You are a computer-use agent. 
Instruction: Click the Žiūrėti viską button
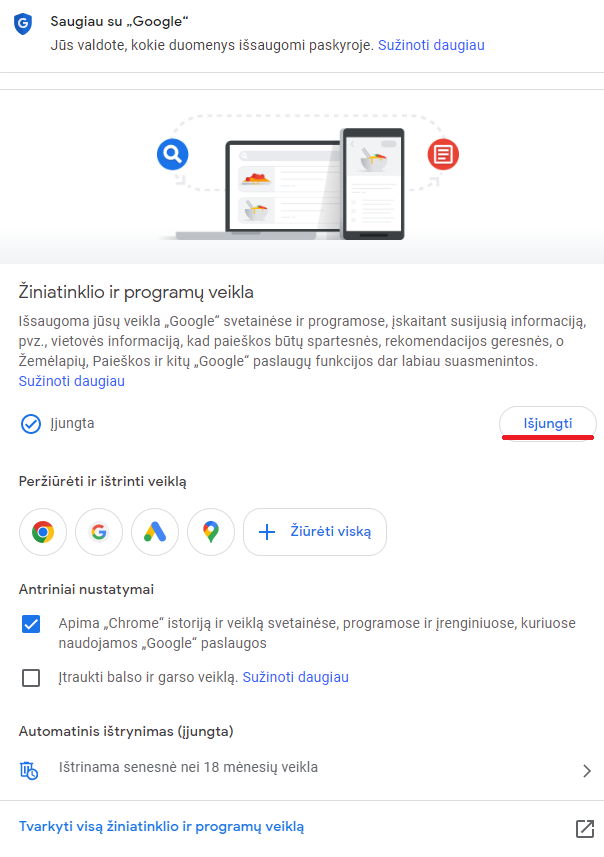315,532
